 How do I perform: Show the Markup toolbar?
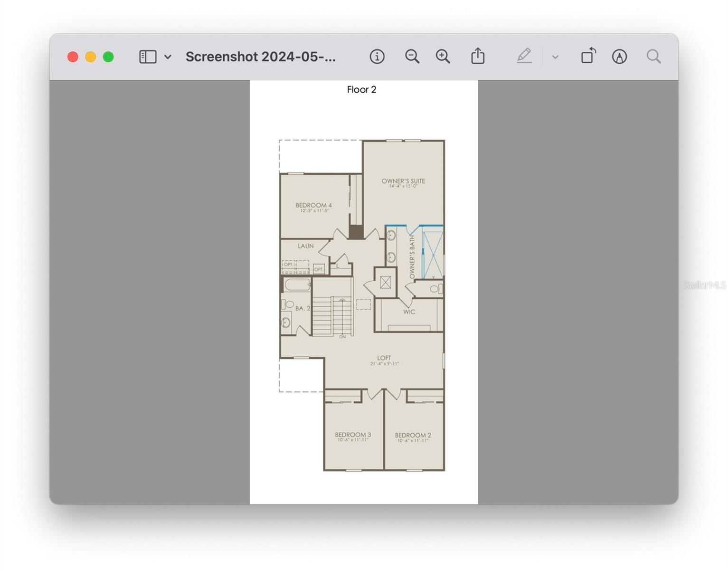[x=619, y=57]
